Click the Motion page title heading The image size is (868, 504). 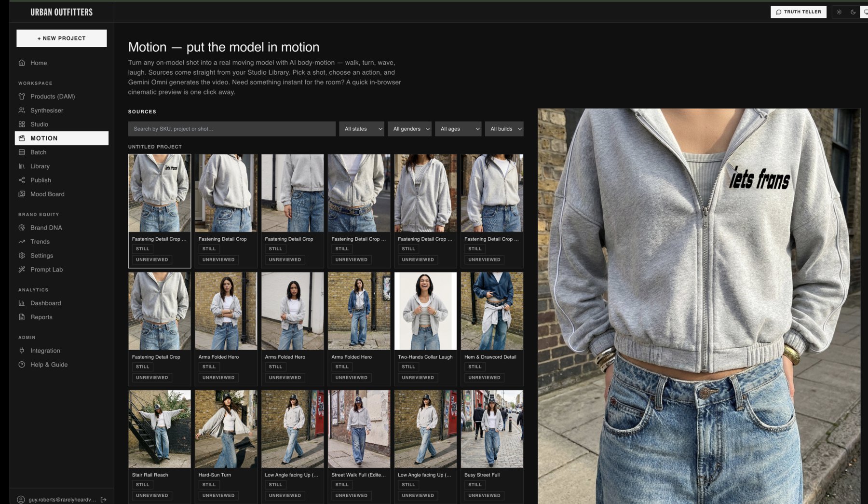pyautogui.click(x=224, y=47)
